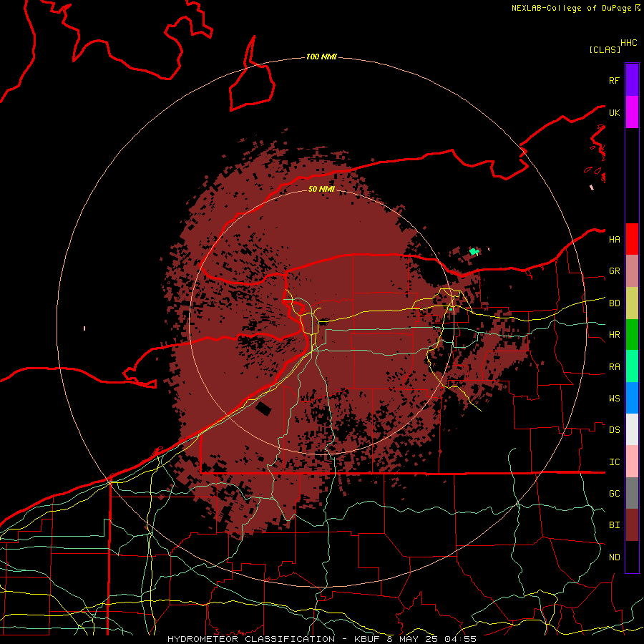
Task: Select the IC light pink legend swatch
Action: point(632,462)
